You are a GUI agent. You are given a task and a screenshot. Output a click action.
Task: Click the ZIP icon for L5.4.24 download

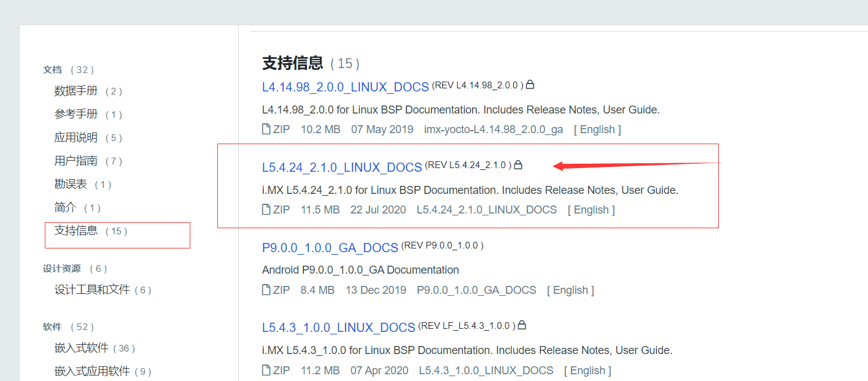pyautogui.click(x=266, y=209)
